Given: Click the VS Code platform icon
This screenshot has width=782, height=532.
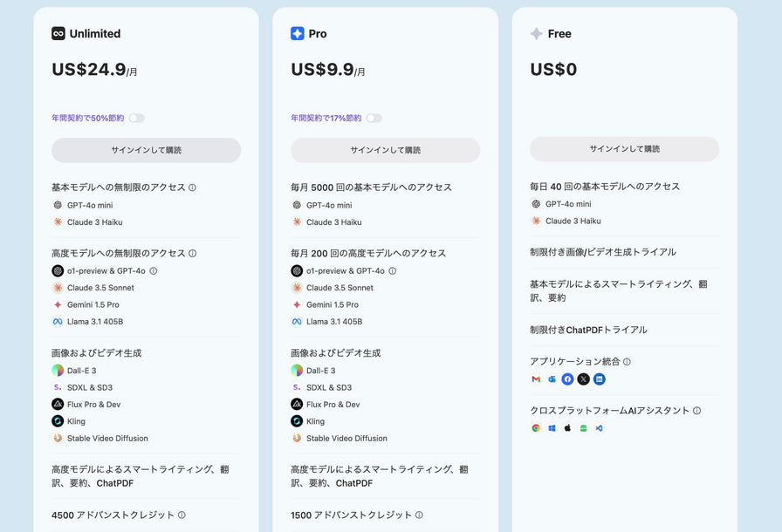Looking at the screenshot, I should pos(599,428).
